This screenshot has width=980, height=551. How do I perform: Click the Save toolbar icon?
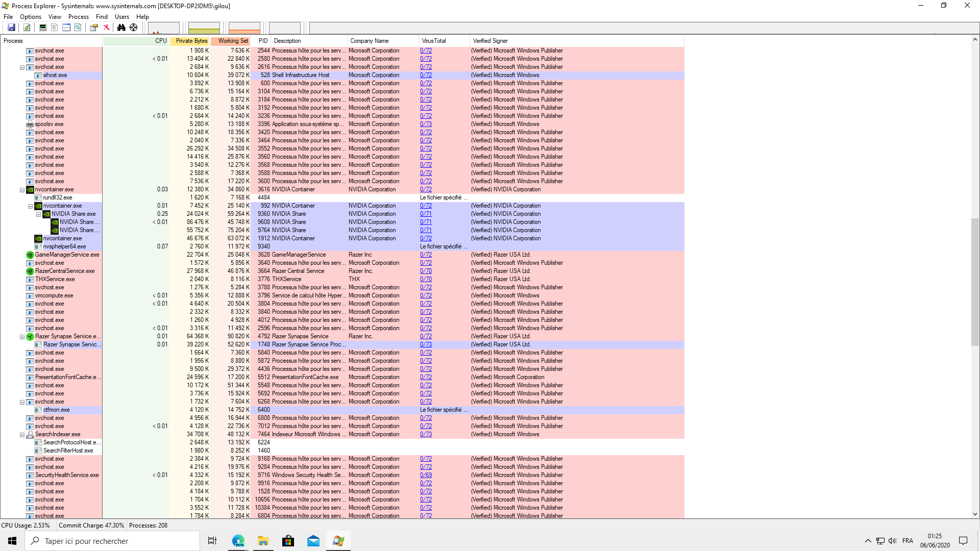(x=11, y=28)
